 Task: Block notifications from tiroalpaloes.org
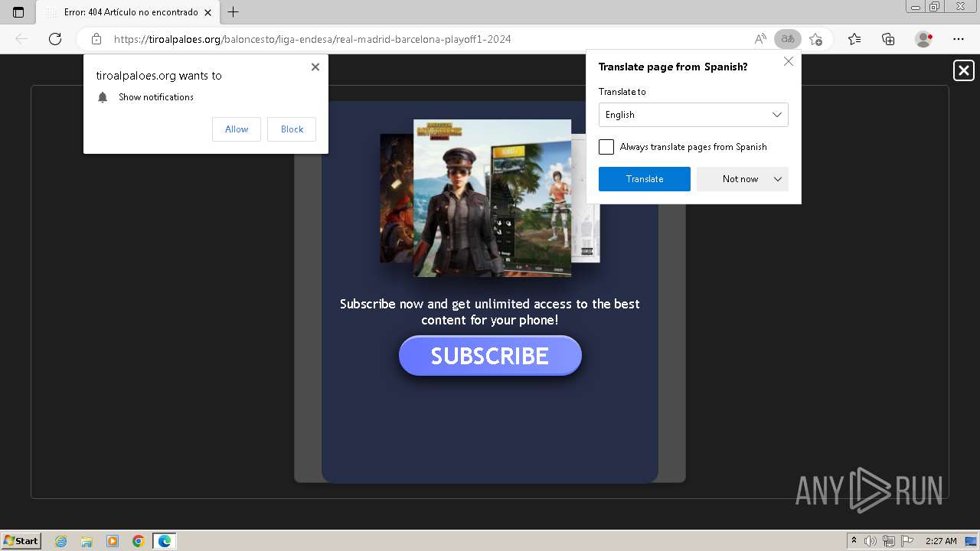[292, 129]
